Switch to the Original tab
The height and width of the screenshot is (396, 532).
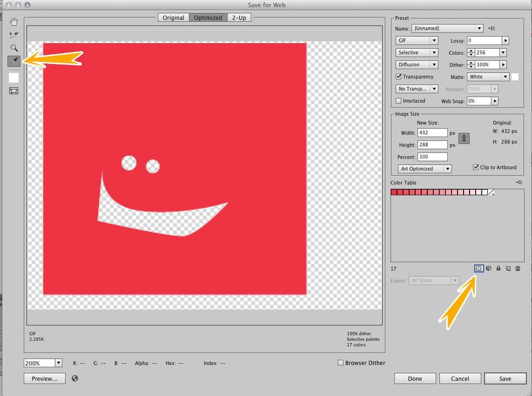[173, 17]
